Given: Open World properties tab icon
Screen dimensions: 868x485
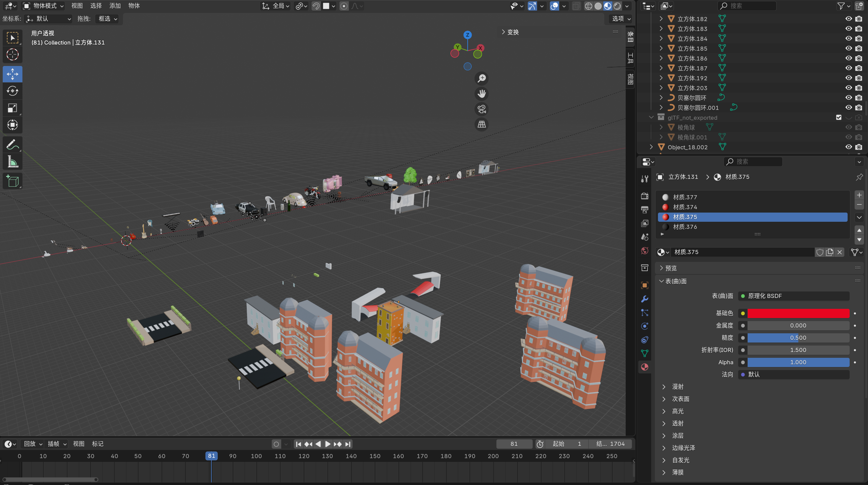Looking at the screenshot, I should coord(645,251).
